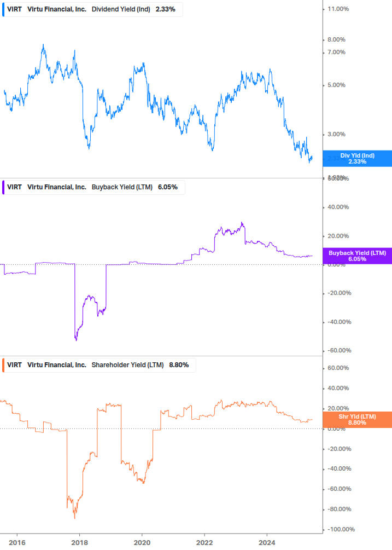Click the 8.00% tick on the dividend axis
This screenshot has width=392, height=550.
pos(336,39)
